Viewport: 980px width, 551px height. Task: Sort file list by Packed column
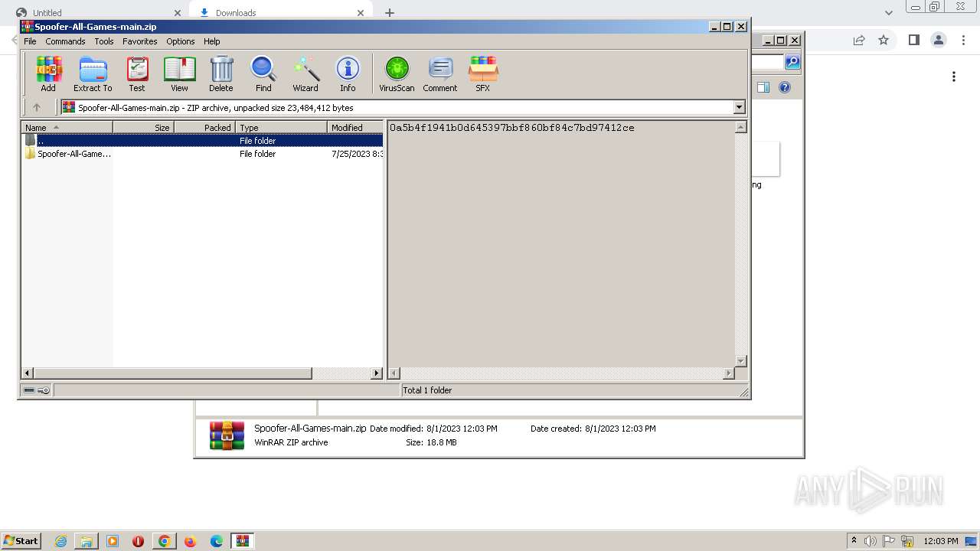(204, 128)
